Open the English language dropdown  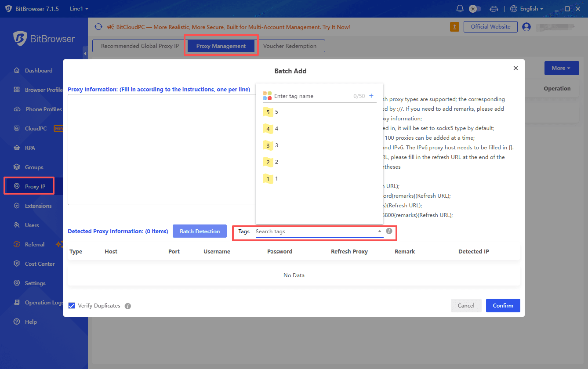pyautogui.click(x=526, y=9)
